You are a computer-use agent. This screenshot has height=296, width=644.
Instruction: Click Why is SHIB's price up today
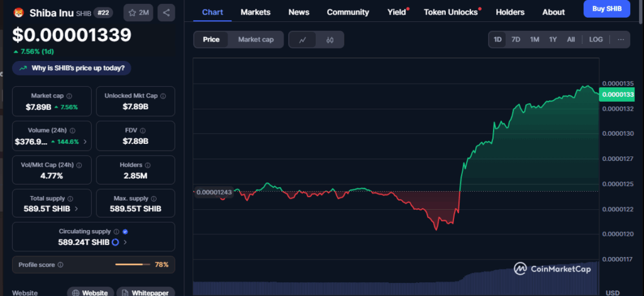coord(72,68)
